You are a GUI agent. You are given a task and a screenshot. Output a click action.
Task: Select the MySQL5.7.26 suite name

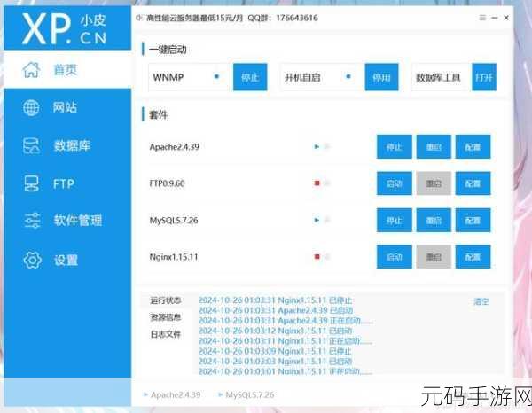click(x=174, y=221)
